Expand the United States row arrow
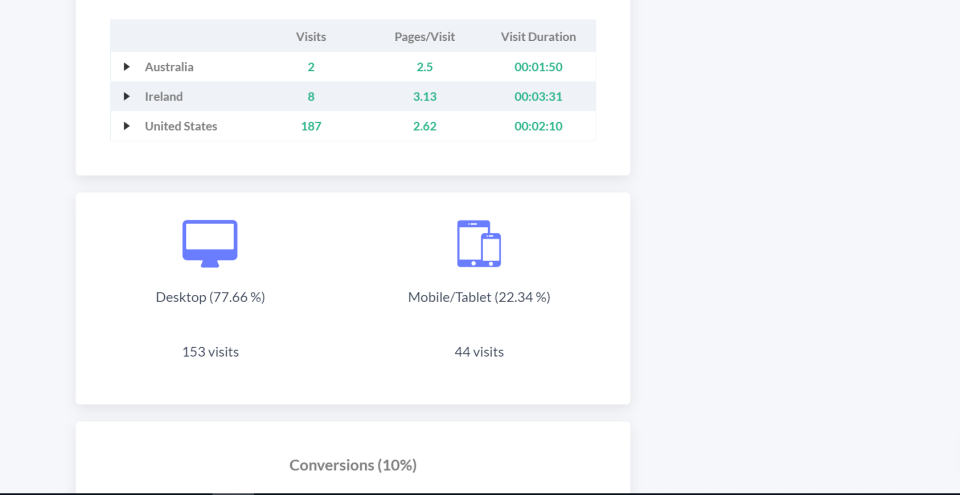This screenshot has width=960, height=495. pos(127,126)
